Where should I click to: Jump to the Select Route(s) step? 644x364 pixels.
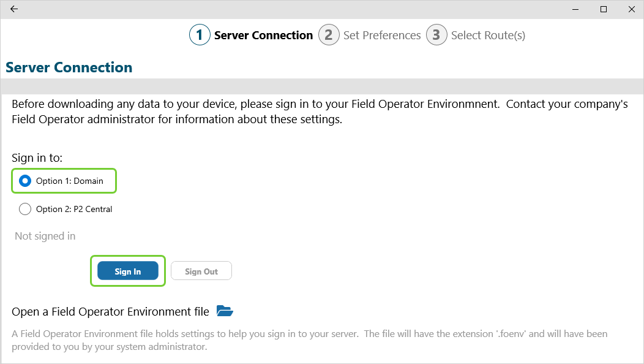[x=488, y=35]
